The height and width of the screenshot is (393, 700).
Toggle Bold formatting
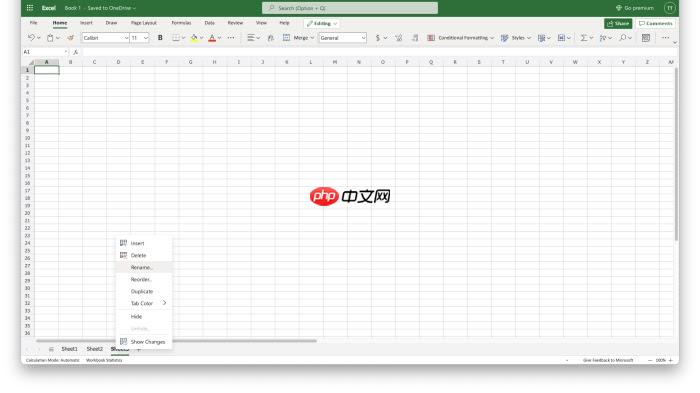pyautogui.click(x=160, y=38)
